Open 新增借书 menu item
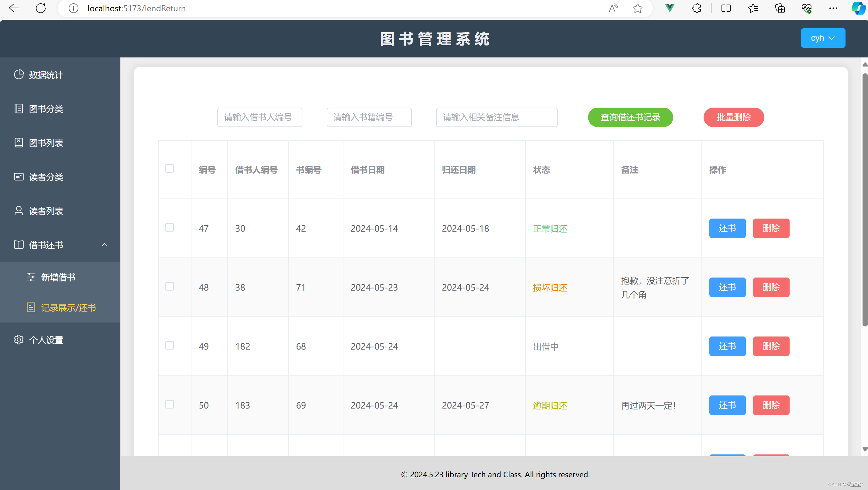Image resolution: width=868 pixels, height=490 pixels. (58, 277)
